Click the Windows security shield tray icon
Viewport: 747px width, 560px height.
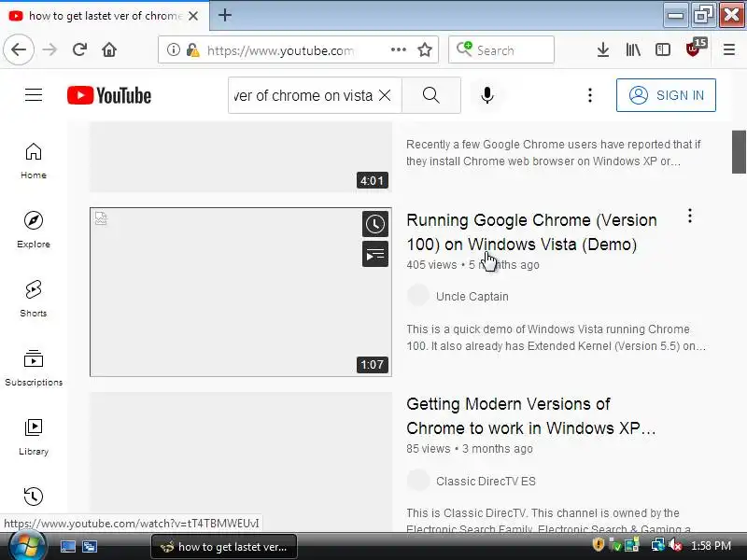pos(598,544)
